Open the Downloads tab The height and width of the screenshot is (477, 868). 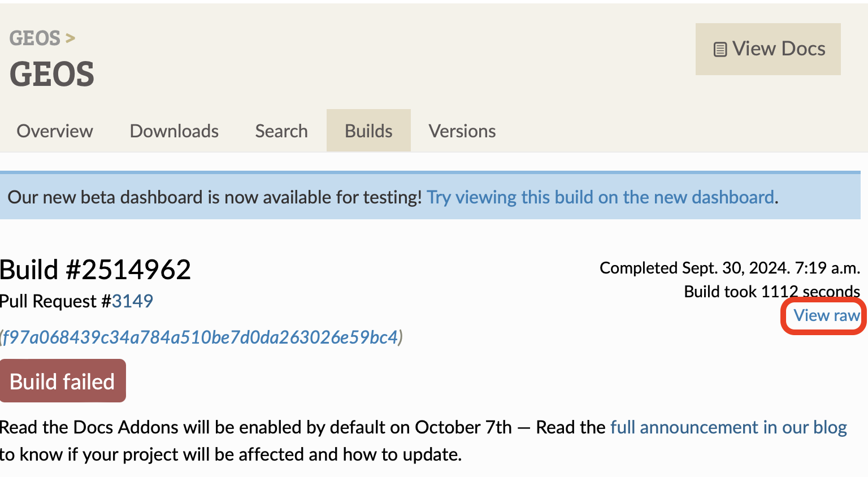click(174, 131)
